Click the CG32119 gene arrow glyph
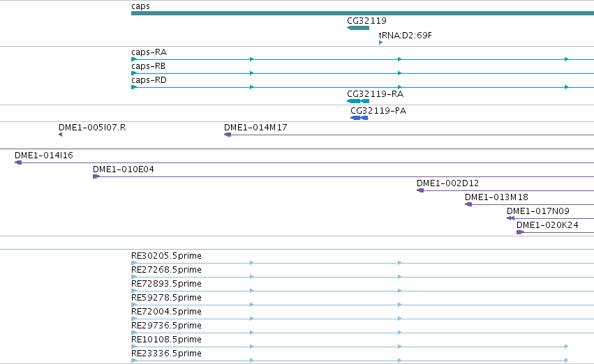Screen dimensions: 594x364 click(x=358, y=28)
